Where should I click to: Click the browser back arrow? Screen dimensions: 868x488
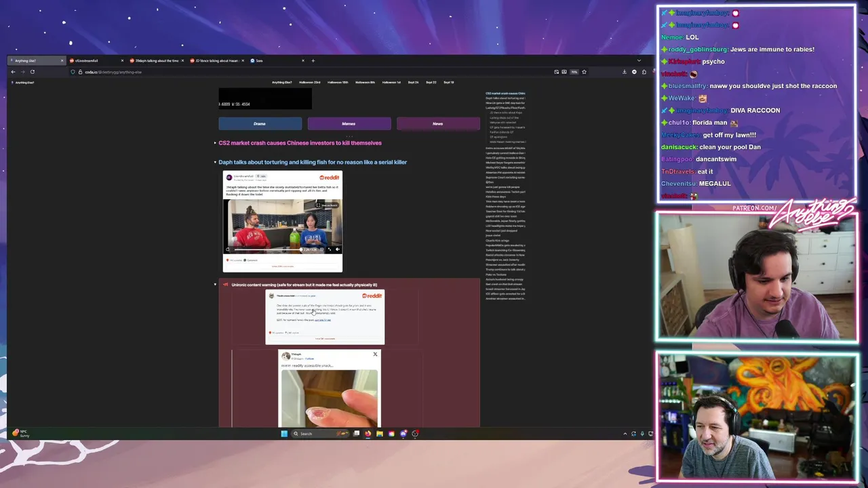pyautogui.click(x=12, y=72)
